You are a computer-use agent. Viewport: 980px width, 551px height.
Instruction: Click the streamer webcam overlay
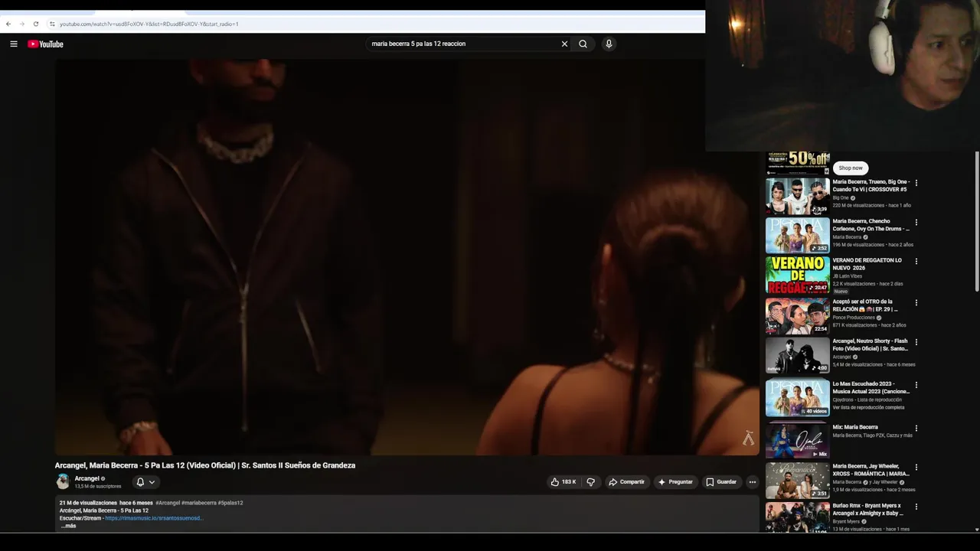pyautogui.click(x=842, y=76)
